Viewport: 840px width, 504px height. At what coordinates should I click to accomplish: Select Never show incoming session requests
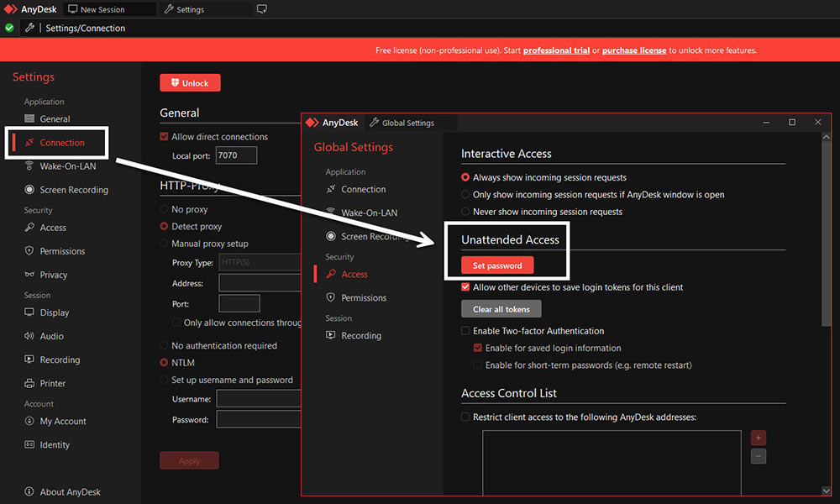(x=465, y=212)
